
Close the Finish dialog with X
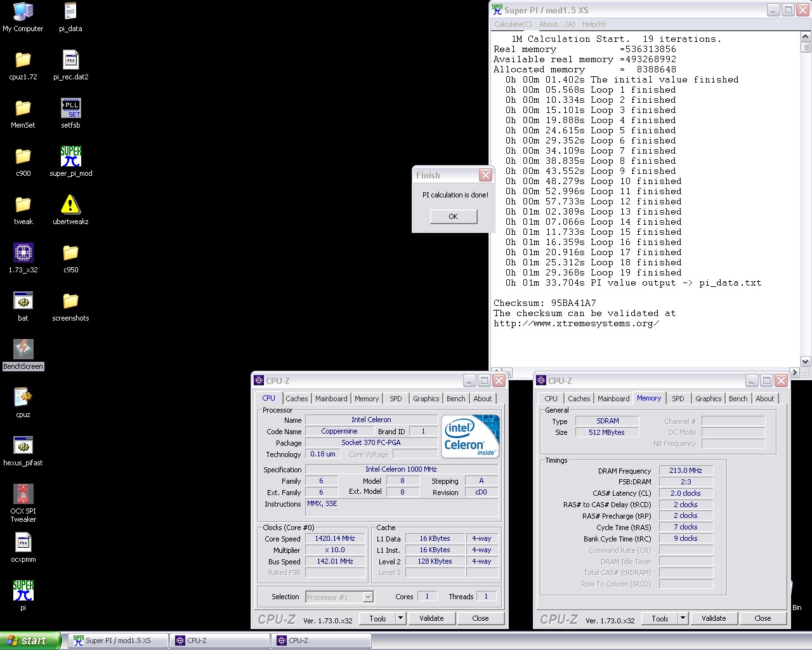point(485,175)
